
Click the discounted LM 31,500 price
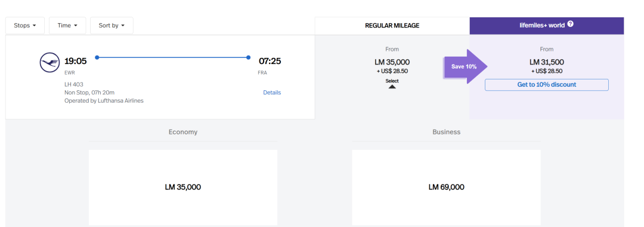(x=547, y=62)
